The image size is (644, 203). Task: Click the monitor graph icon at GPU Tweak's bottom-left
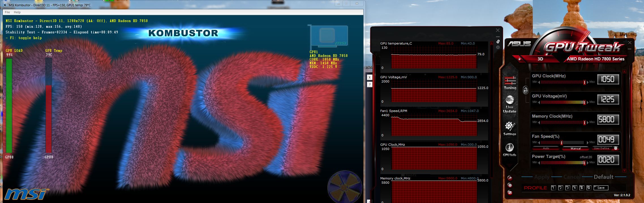[x=510, y=193]
